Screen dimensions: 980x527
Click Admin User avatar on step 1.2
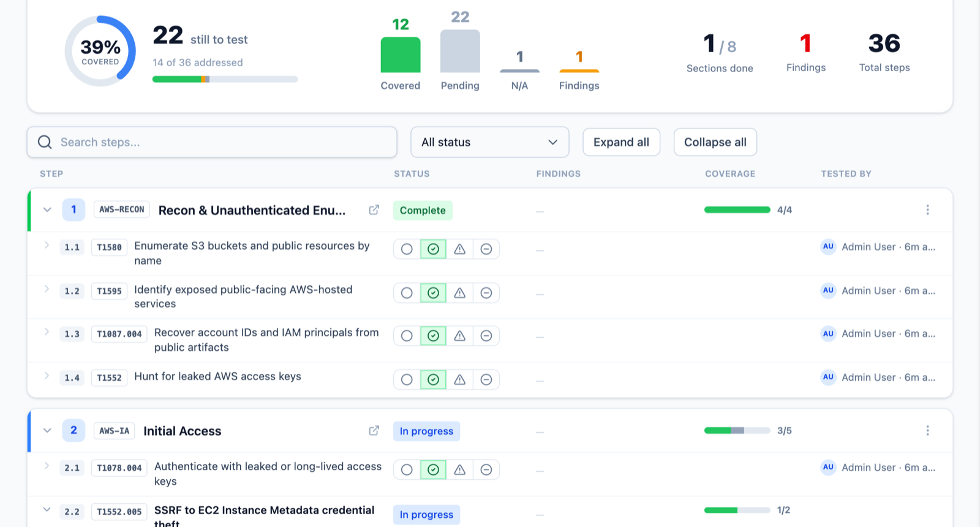pyautogui.click(x=828, y=291)
